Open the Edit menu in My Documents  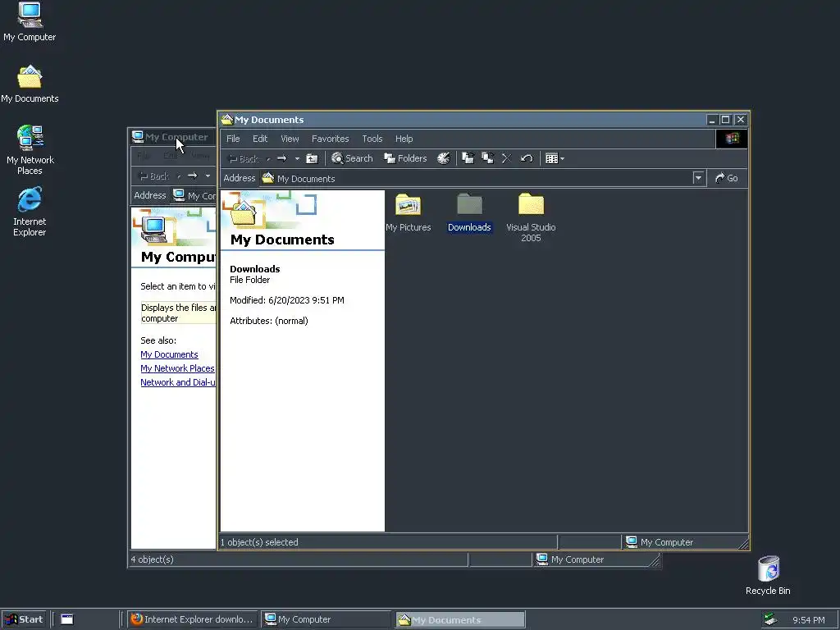pos(260,139)
